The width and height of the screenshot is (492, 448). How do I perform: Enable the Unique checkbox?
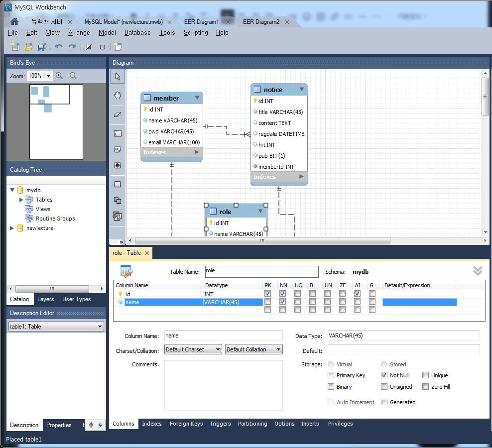click(x=425, y=375)
